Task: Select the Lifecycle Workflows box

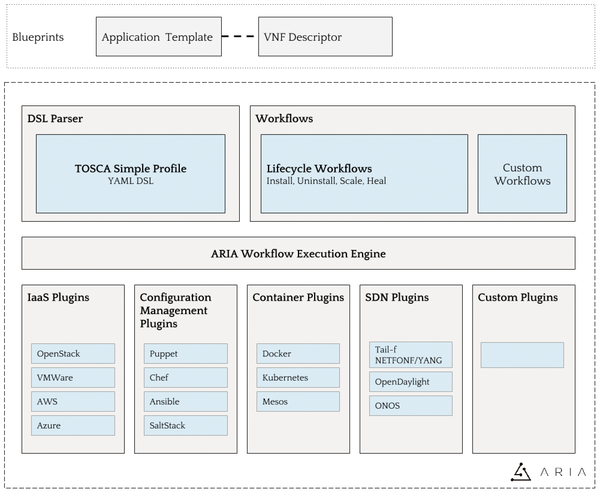Action: pos(364,174)
